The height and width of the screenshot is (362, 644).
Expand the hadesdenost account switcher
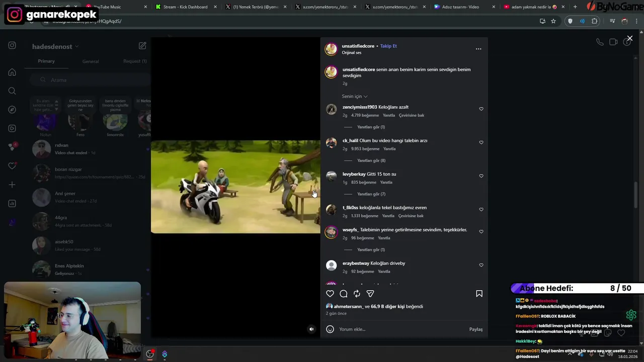[x=55, y=46]
